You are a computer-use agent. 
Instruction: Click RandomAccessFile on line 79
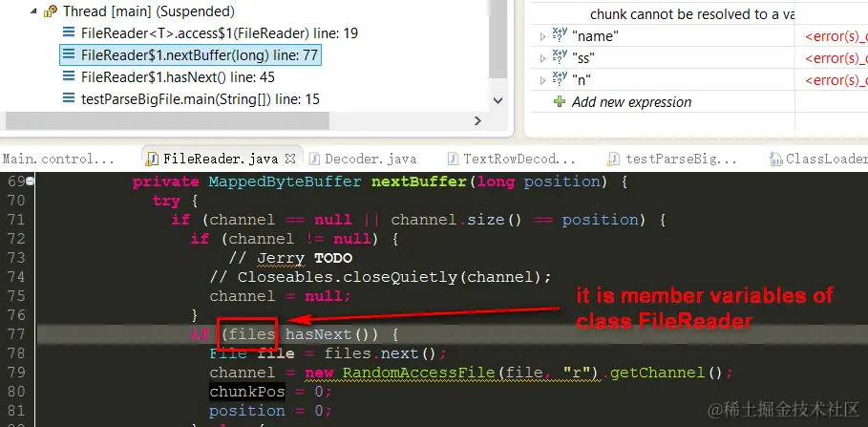tap(419, 373)
